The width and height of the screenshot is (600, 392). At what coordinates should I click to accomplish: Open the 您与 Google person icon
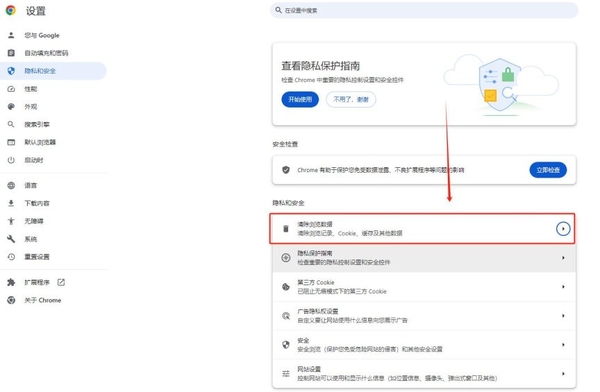11,35
